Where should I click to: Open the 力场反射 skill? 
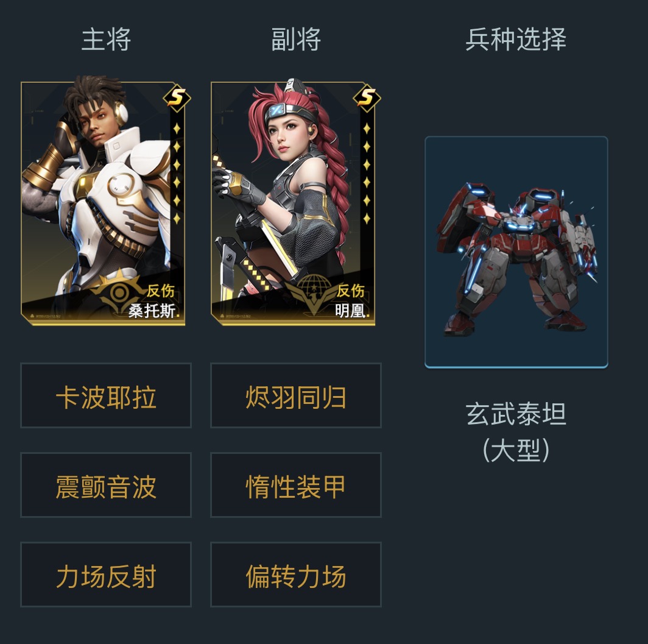pyautogui.click(x=106, y=575)
